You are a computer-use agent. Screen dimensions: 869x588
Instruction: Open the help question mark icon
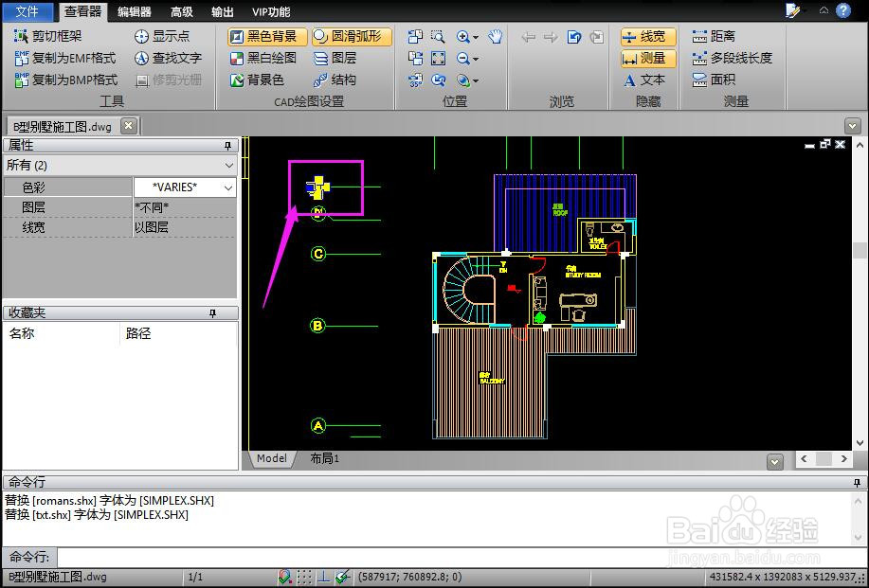843,10
